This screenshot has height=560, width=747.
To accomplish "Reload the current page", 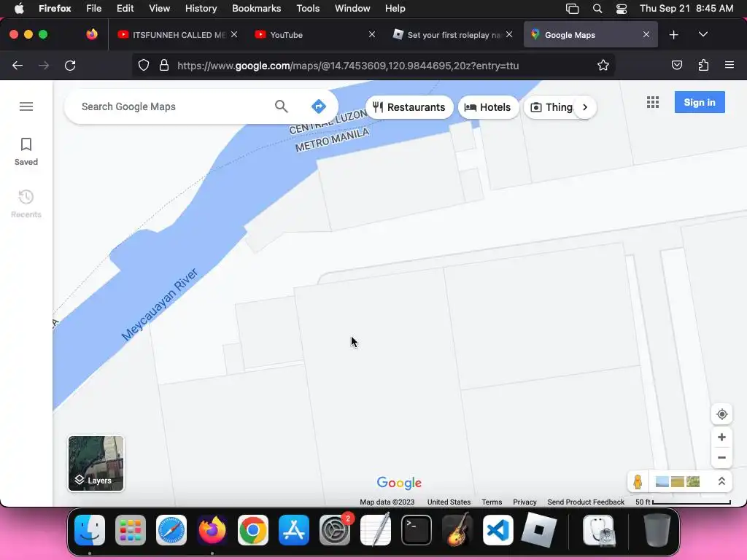I will pos(70,65).
